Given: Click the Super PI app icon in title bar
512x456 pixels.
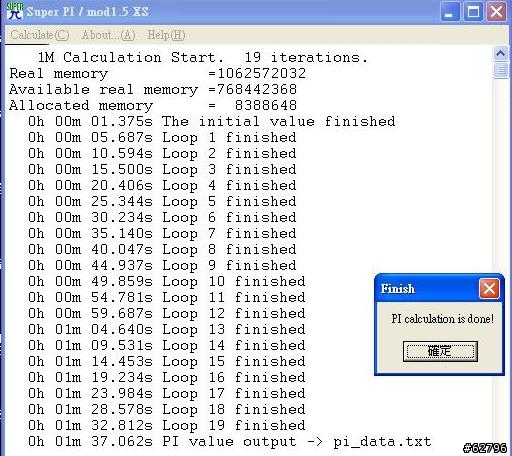Looking at the screenshot, I should coord(15,11).
